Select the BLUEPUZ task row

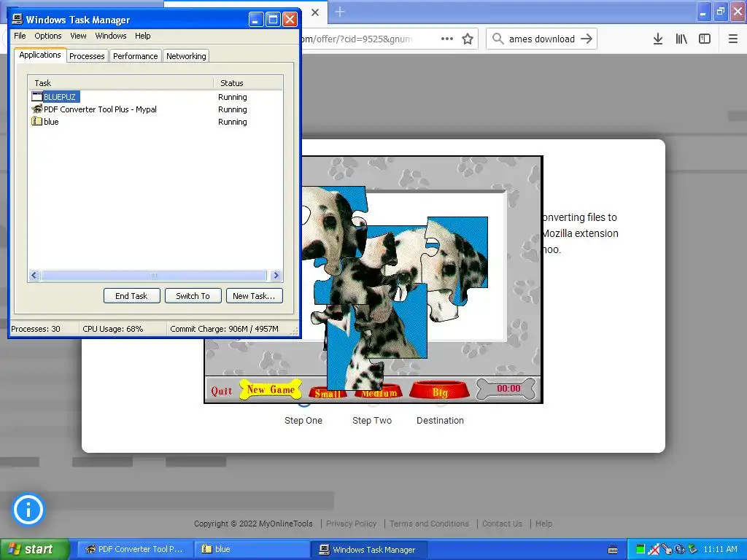(155, 97)
